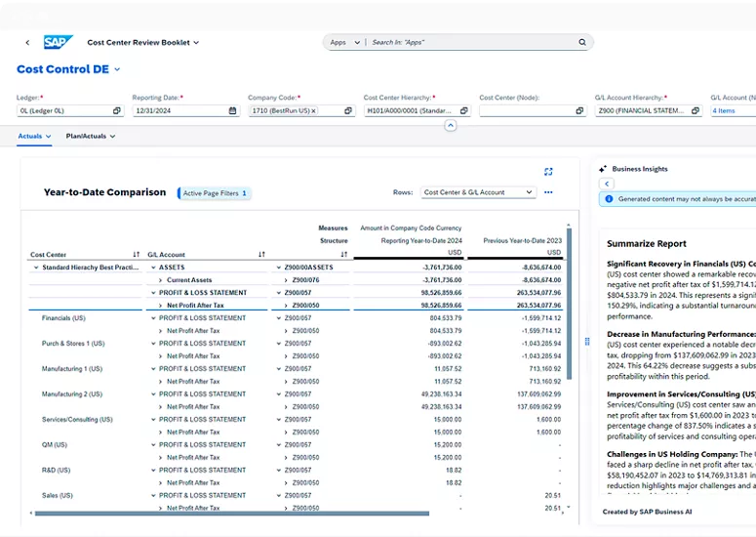Sort the Cost Center column

(x=136, y=255)
